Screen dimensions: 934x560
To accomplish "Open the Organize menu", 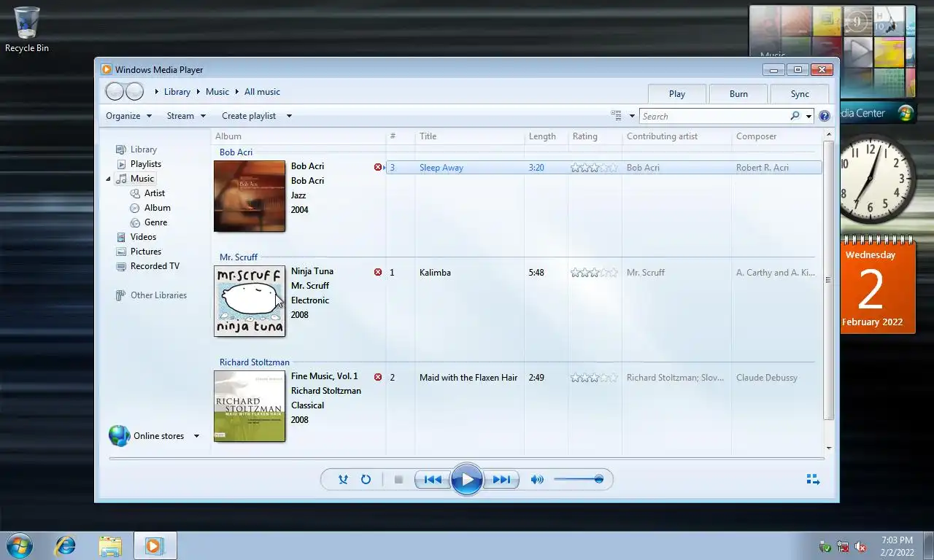I will click(x=128, y=116).
